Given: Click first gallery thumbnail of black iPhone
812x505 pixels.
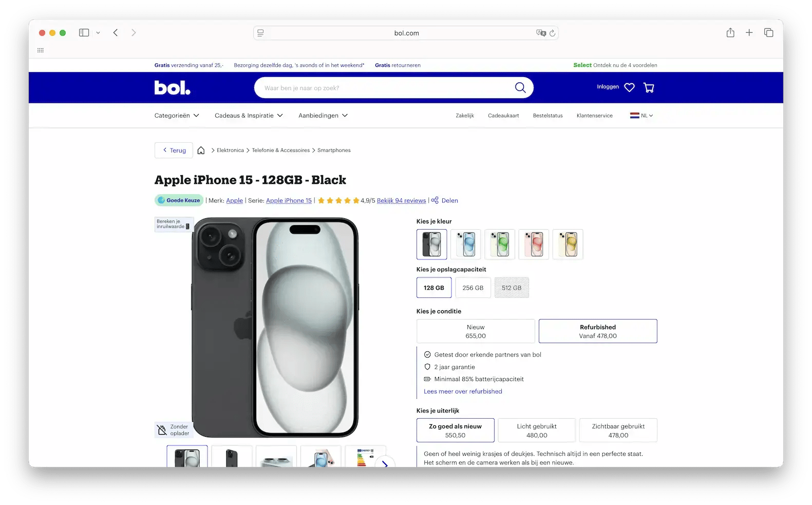Looking at the screenshot, I should click(x=187, y=457).
